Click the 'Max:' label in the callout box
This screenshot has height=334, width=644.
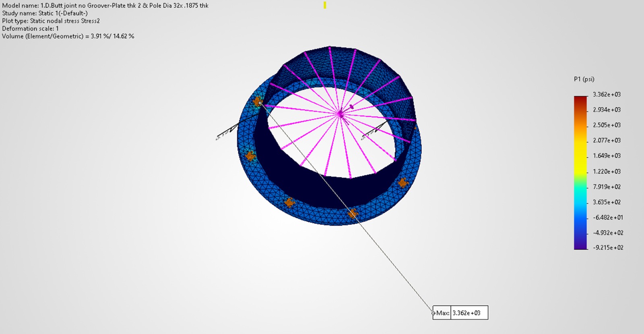click(x=443, y=313)
